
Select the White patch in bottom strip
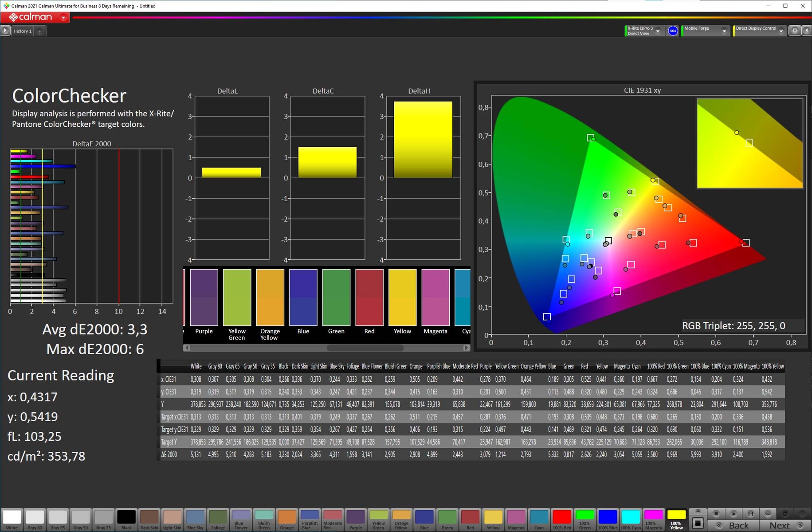[x=12, y=518]
